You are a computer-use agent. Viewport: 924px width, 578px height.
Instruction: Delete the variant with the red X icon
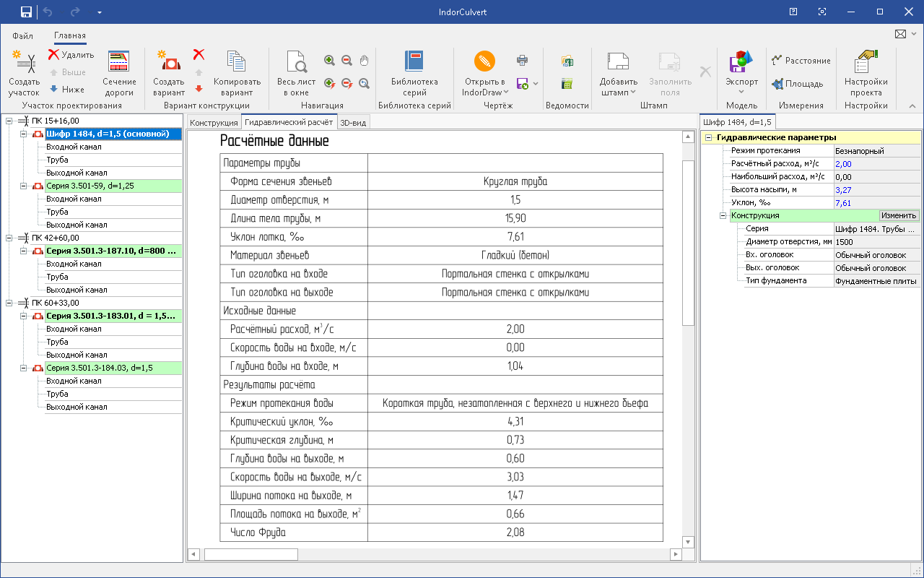[199, 54]
